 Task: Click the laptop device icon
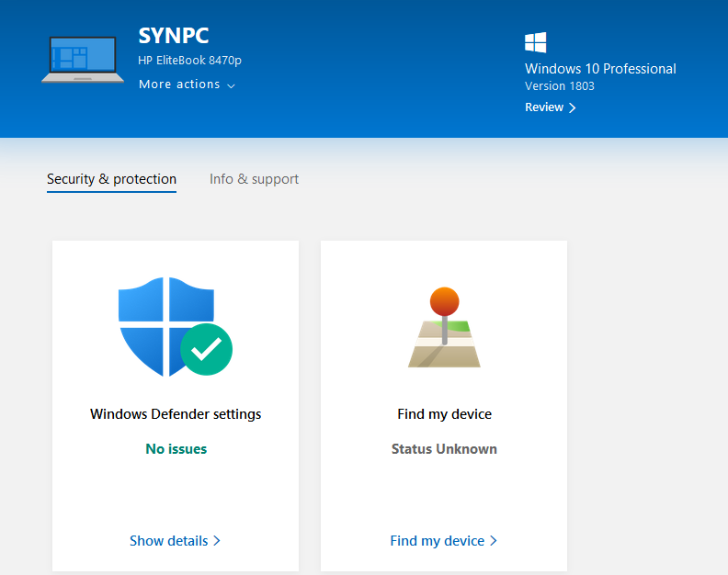(x=83, y=60)
